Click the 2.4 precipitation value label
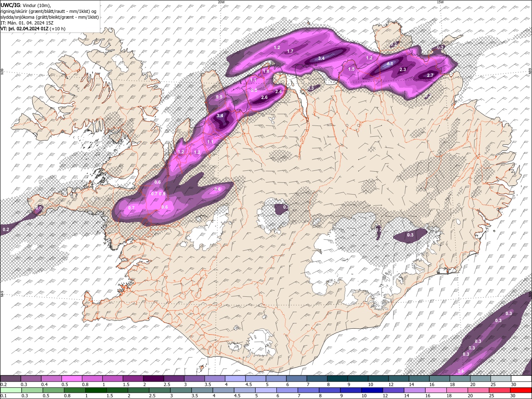Viewport: 532px width, 399px height. coord(278,91)
